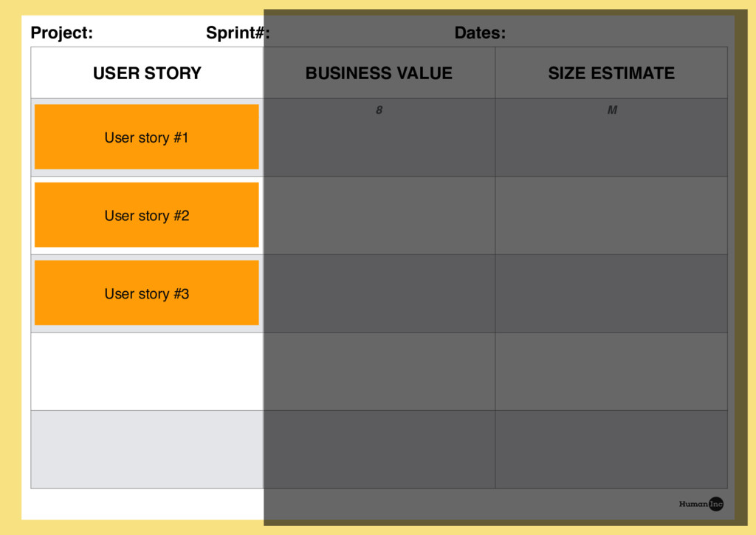
Task: Select the User story #3 card
Action: pos(147,293)
